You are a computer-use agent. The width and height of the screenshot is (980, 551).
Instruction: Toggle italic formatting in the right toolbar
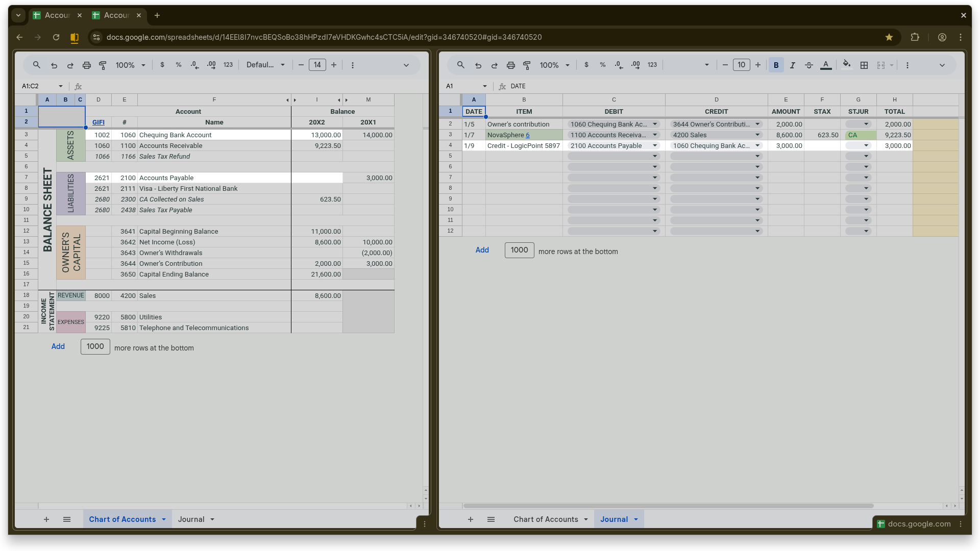coord(792,65)
